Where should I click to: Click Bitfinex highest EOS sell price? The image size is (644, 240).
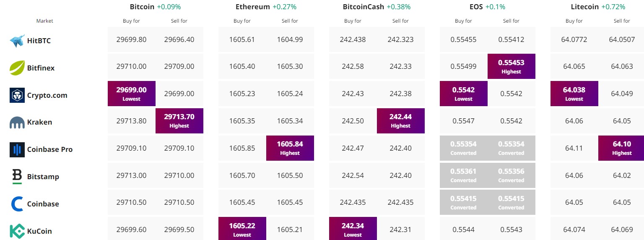pyautogui.click(x=512, y=66)
